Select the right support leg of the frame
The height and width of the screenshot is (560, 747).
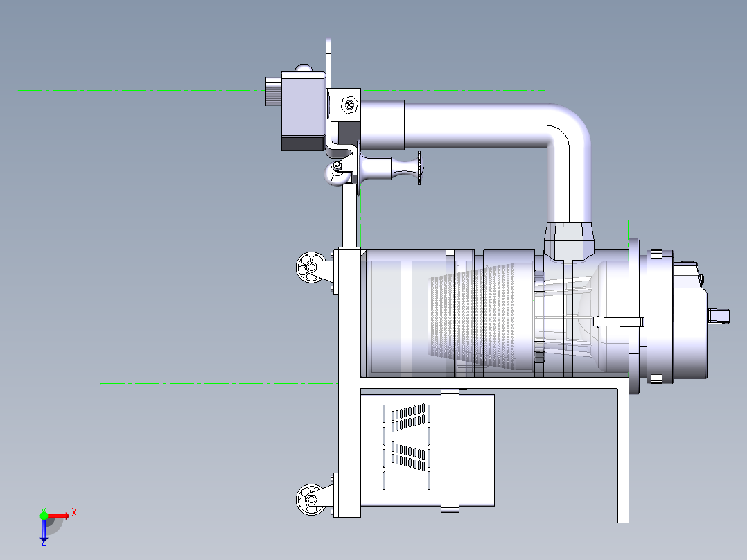click(x=623, y=455)
